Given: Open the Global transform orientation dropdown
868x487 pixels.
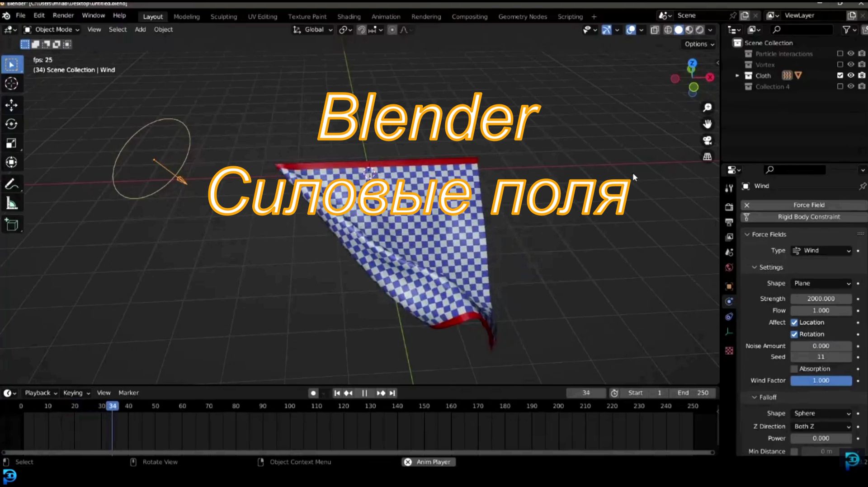Looking at the screenshot, I should pos(313,30).
